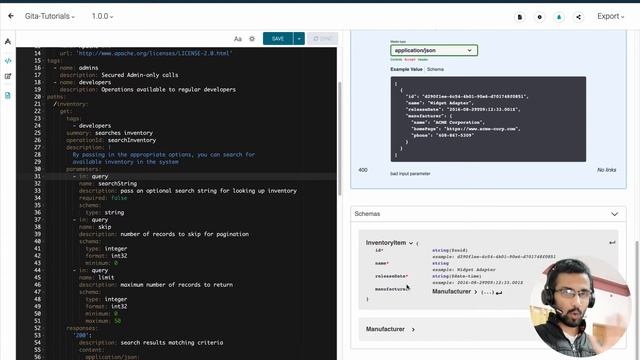This screenshot has height=360, width=640.
Task: Open editor settings gear icon
Action: [x=252, y=39]
